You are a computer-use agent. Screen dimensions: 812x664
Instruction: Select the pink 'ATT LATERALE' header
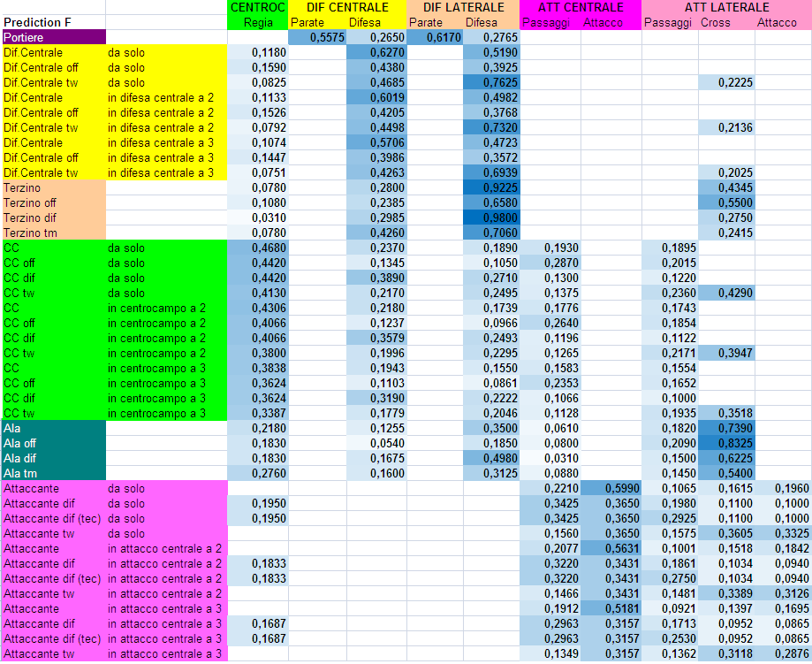point(726,7)
